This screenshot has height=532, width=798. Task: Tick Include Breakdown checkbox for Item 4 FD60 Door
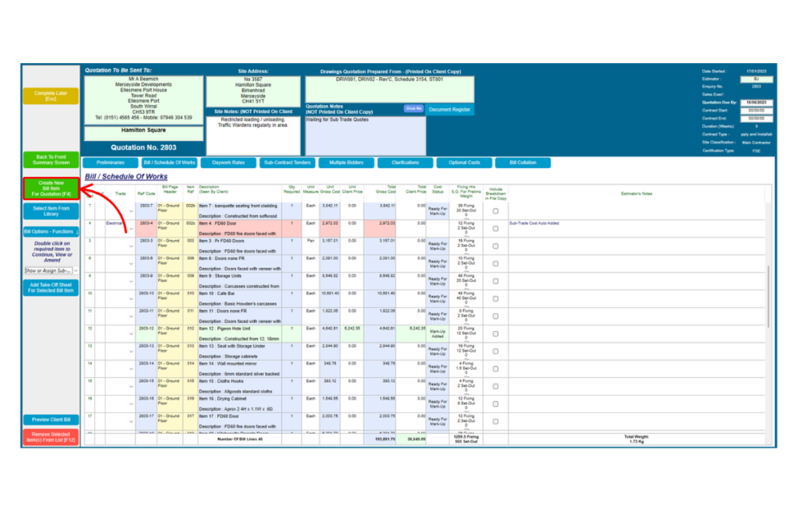496,228
